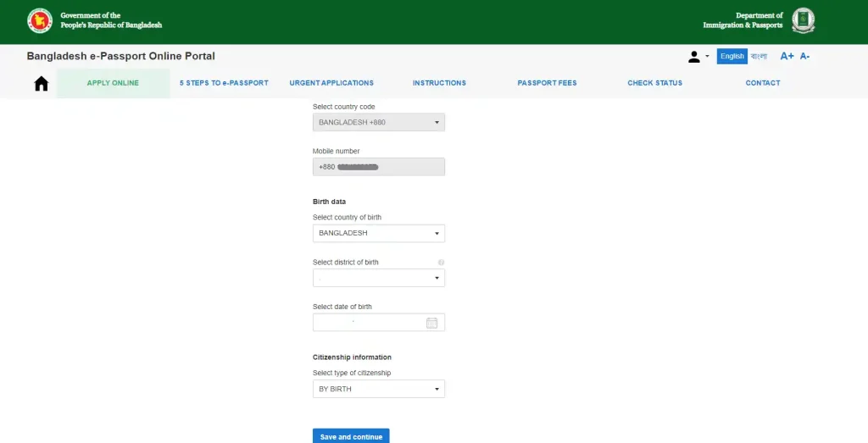Expand the district of birth dropdown
868x443 pixels.
[x=378, y=278]
